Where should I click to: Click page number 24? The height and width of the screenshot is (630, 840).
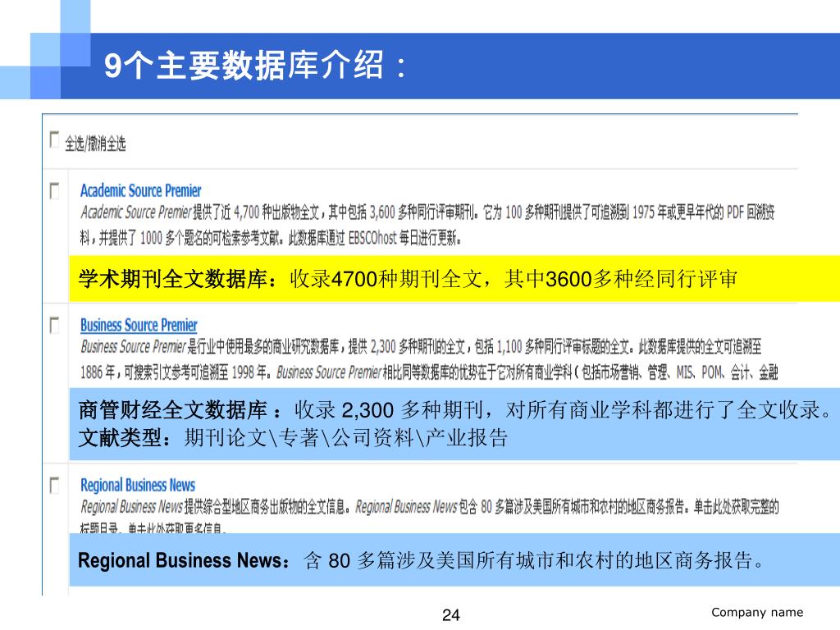[x=451, y=615]
